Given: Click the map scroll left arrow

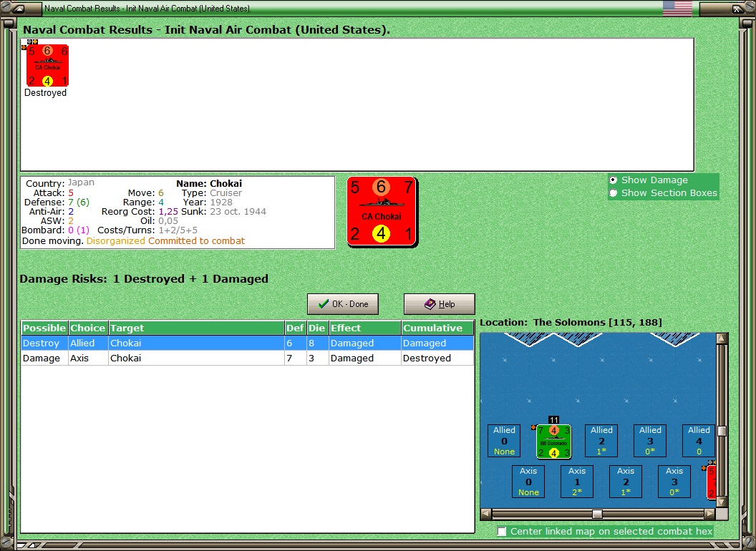Looking at the screenshot, I should coord(486,514).
